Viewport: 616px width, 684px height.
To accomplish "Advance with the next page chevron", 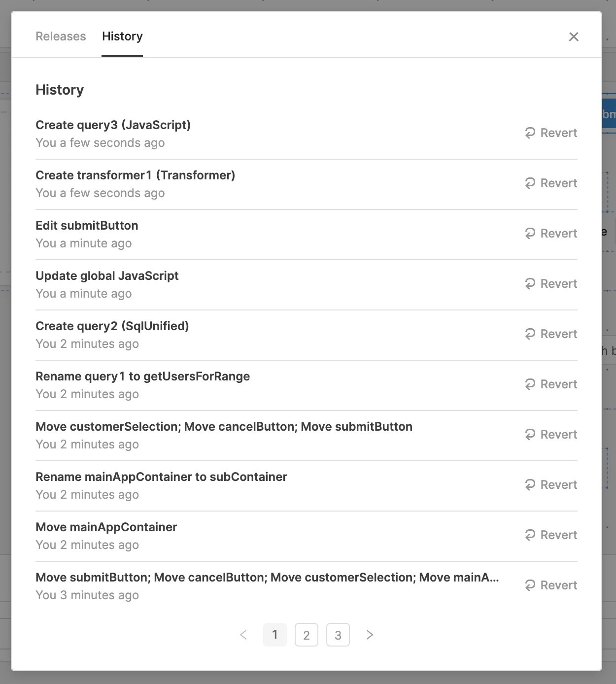I will pos(370,635).
